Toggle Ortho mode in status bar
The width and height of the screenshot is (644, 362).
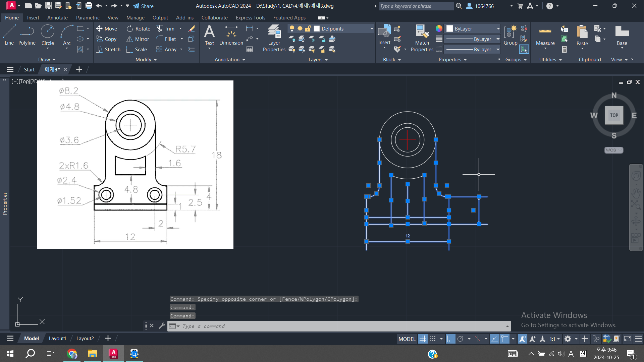[x=450, y=339]
